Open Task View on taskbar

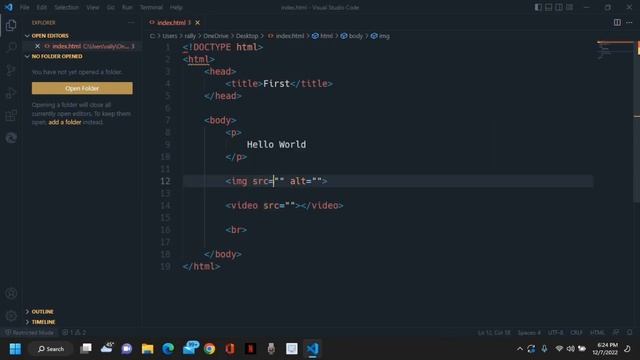pos(86,349)
